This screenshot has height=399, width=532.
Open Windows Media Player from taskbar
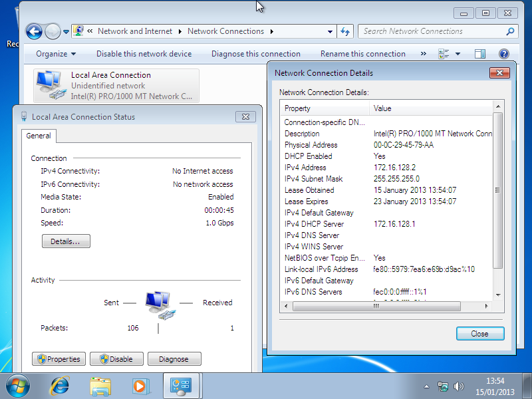tap(140, 385)
